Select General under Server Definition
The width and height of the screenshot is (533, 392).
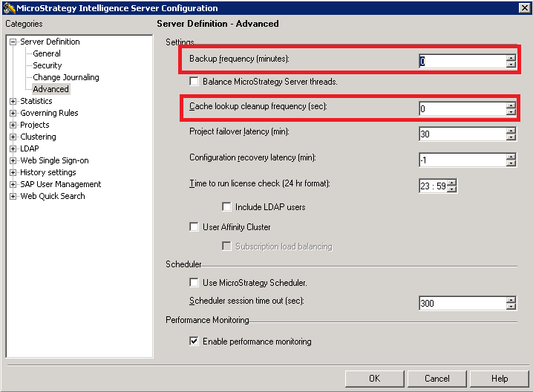click(47, 53)
